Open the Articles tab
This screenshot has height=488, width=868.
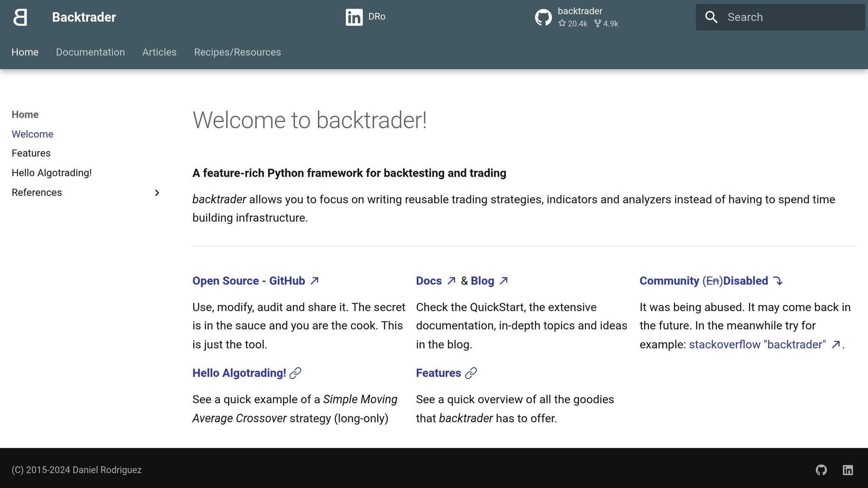(159, 52)
